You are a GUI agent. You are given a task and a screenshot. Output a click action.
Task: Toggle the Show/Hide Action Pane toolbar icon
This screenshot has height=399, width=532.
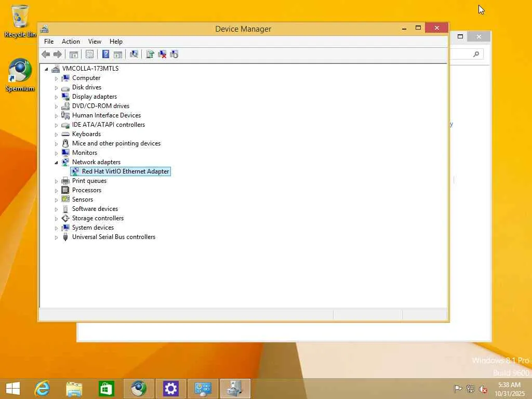118,54
